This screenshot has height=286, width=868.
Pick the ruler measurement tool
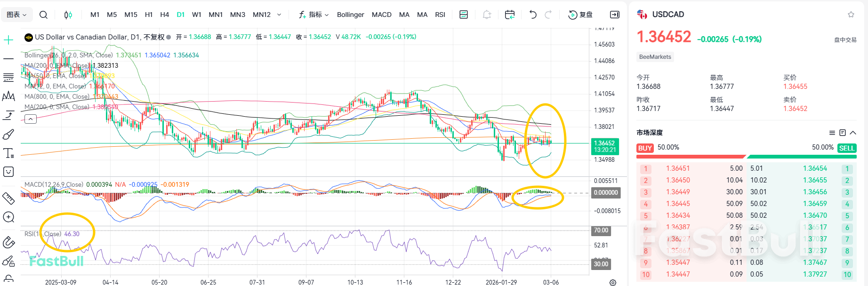pos(8,198)
